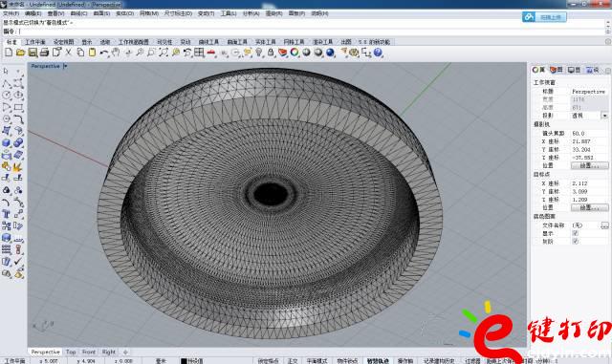Toggle 正交 ortho in status bar

(293, 361)
